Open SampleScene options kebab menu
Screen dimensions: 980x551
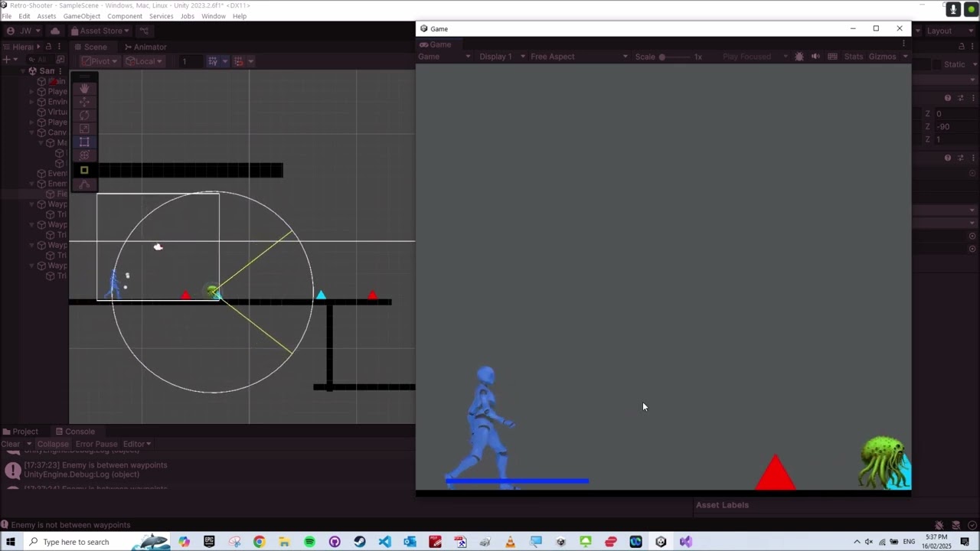coord(60,71)
